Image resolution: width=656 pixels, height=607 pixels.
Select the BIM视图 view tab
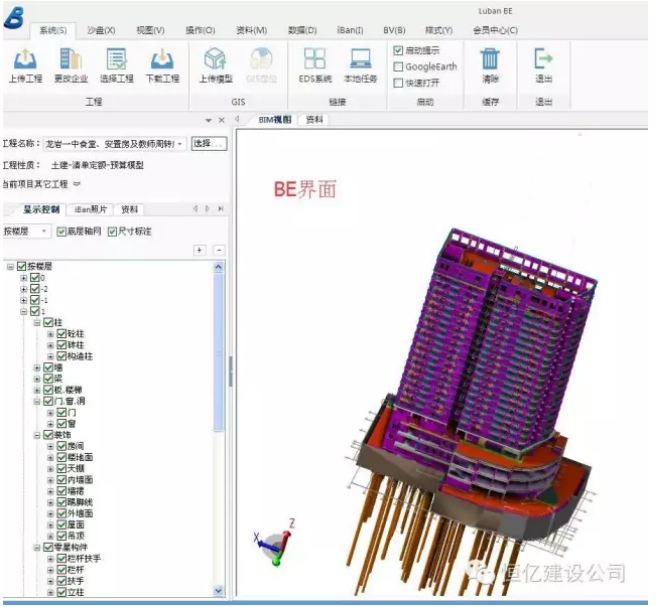coord(274,120)
